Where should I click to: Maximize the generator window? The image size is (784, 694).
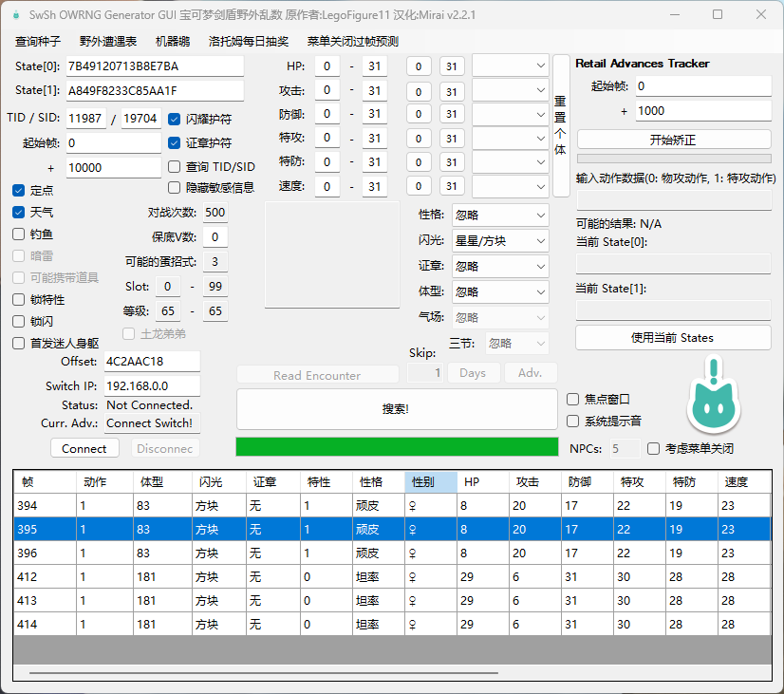click(718, 15)
